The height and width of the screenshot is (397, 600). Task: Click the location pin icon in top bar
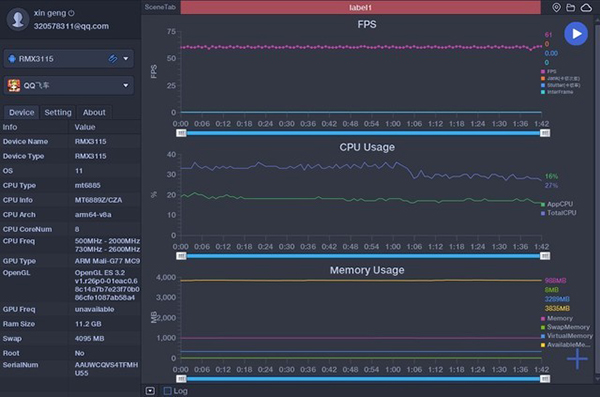tap(556, 7)
